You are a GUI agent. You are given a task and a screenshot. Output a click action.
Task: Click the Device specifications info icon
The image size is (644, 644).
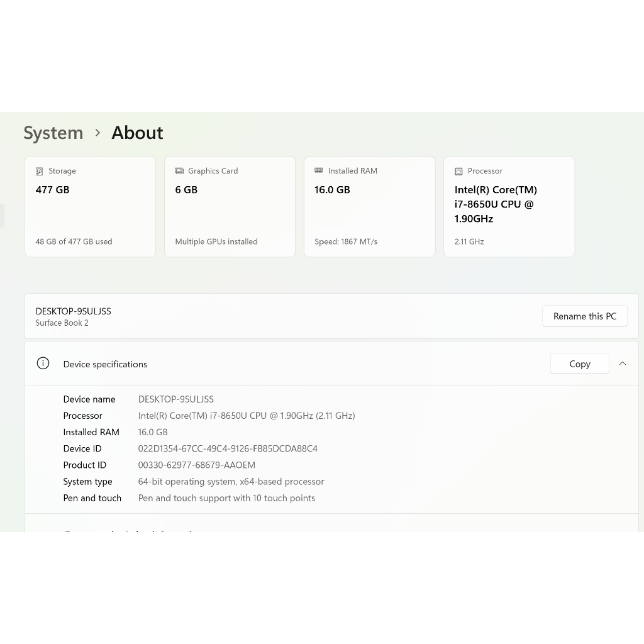point(43,364)
